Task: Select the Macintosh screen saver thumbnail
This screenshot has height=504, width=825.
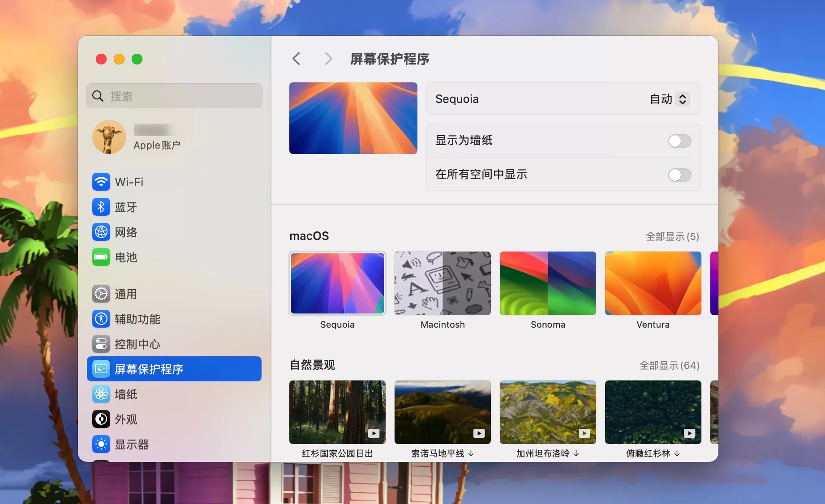Action: point(443,283)
